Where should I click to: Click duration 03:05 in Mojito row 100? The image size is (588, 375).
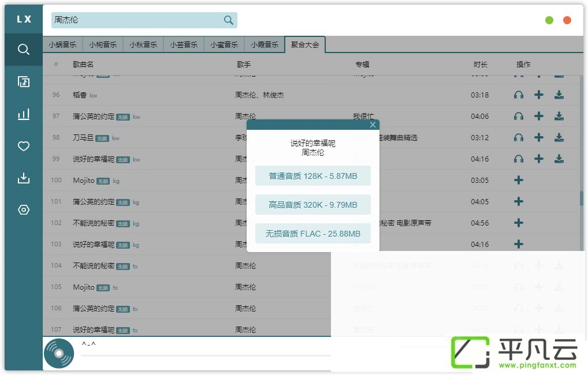pos(480,181)
